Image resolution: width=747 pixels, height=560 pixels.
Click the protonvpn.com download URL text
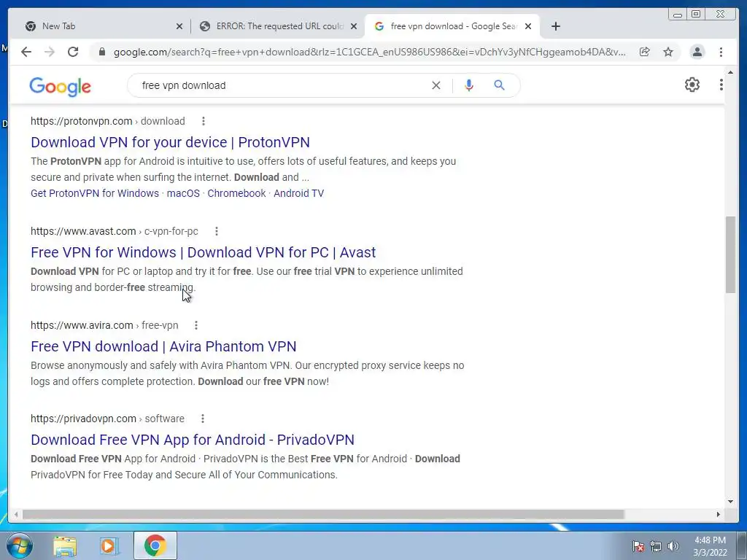point(108,121)
